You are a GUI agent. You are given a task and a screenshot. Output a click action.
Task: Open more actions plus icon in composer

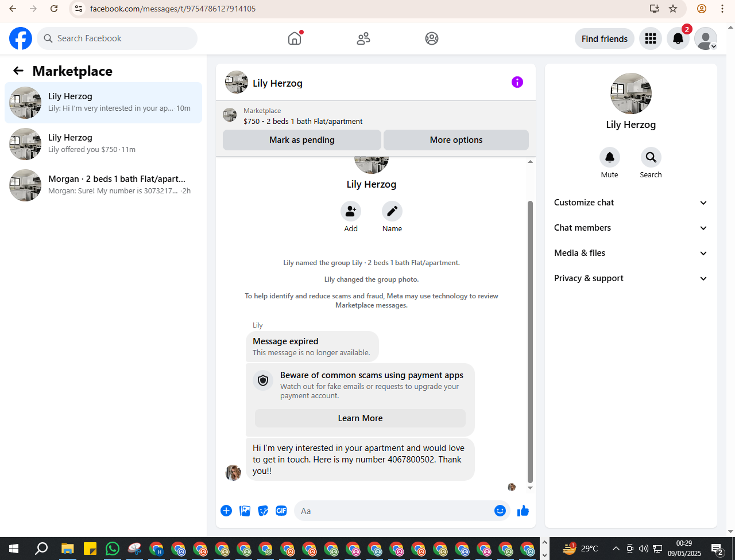(x=226, y=511)
